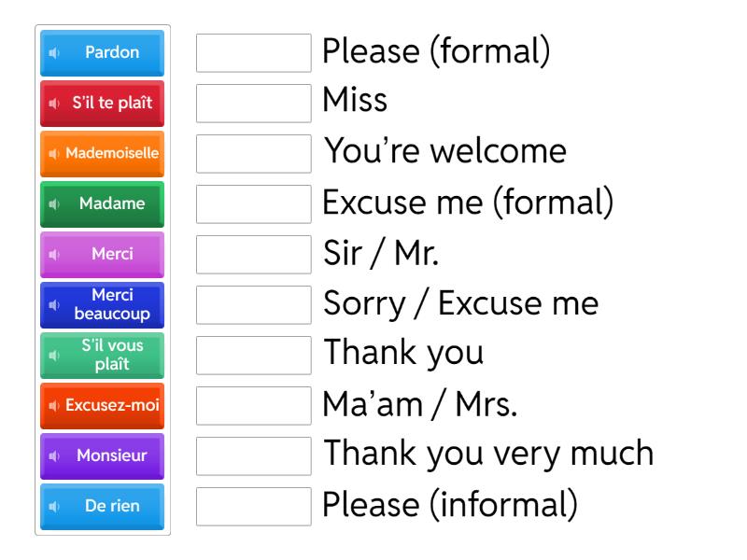Viewport: 747px width, 560px height.
Task: Click speaker icon on Mademoiselle tile
Action: click(54, 154)
